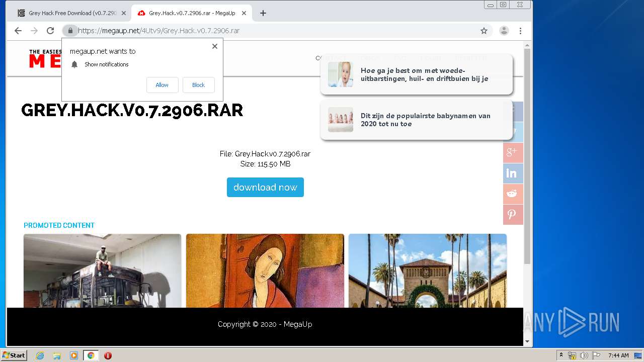Open Action Center flag icon
The height and width of the screenshot is (362, 644).
click(596, 355)
